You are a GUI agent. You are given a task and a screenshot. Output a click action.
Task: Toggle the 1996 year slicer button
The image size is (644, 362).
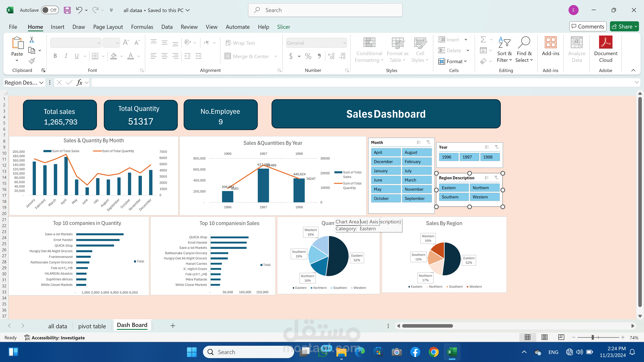point(449,157)
